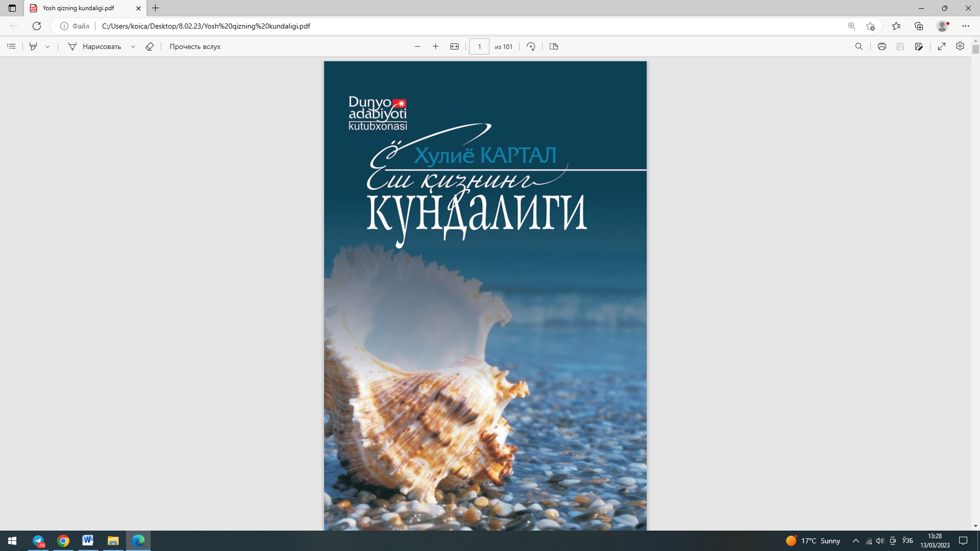980x551 pixels.
Task: Open the highlighter color dropdown
Action: point(47,46)
